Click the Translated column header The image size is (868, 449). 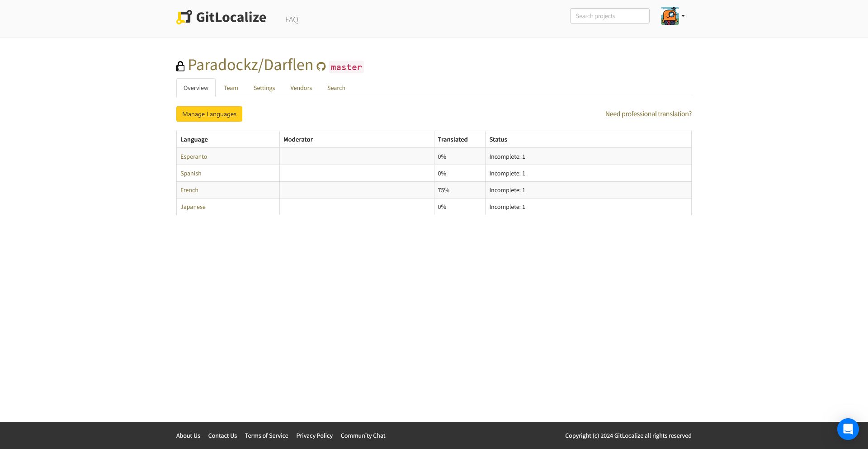tap(453, 139)
